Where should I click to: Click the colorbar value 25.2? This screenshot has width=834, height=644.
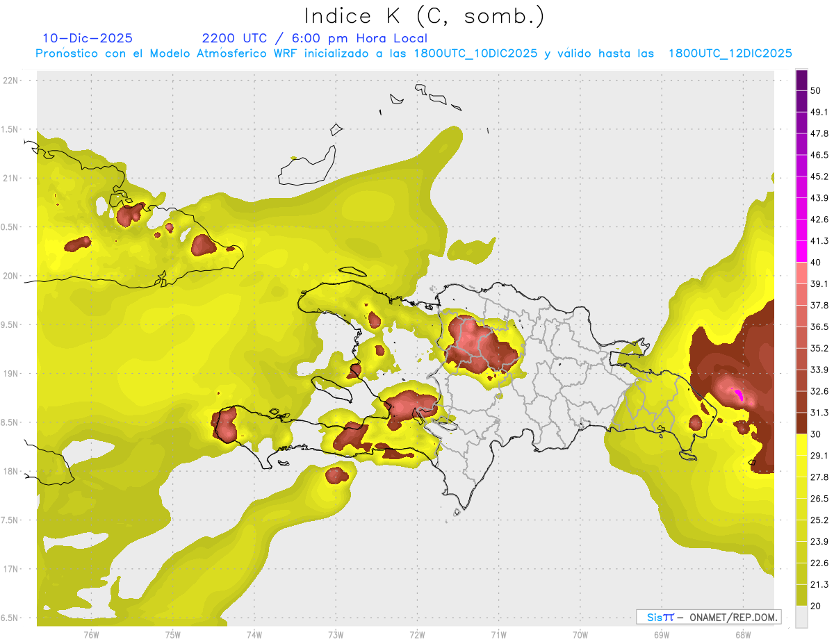coord(819,520)
